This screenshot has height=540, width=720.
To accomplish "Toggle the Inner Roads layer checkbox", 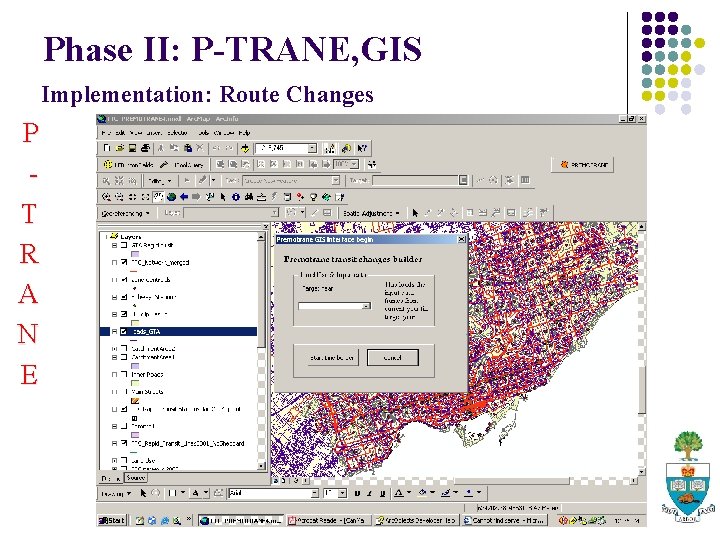I will pyautogui.click(x=124, y=374).
